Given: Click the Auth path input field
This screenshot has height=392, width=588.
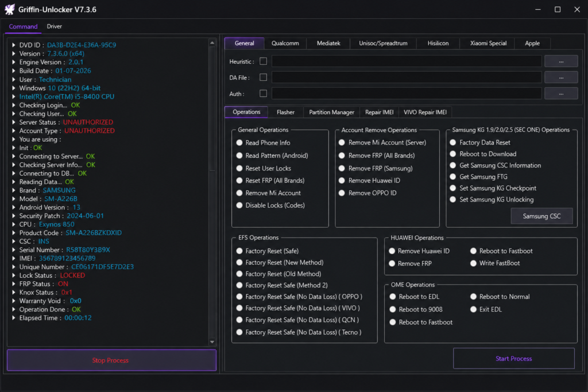Looking at the screenshot, I should tap(407, 94).
